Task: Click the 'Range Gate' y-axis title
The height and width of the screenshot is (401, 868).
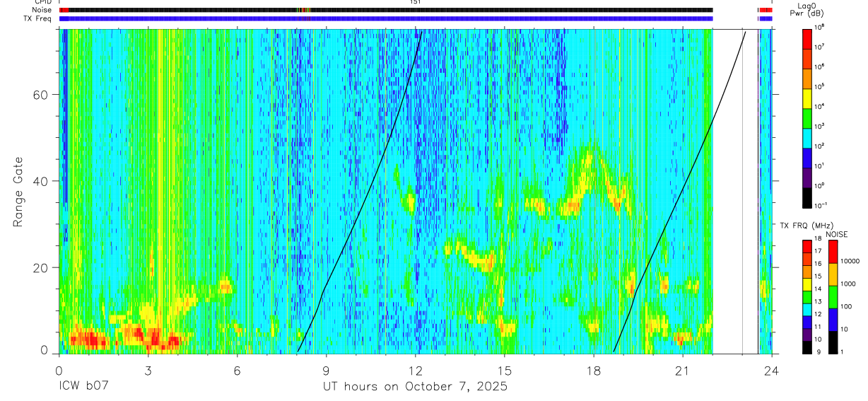Action: click(x=18, y=191)
